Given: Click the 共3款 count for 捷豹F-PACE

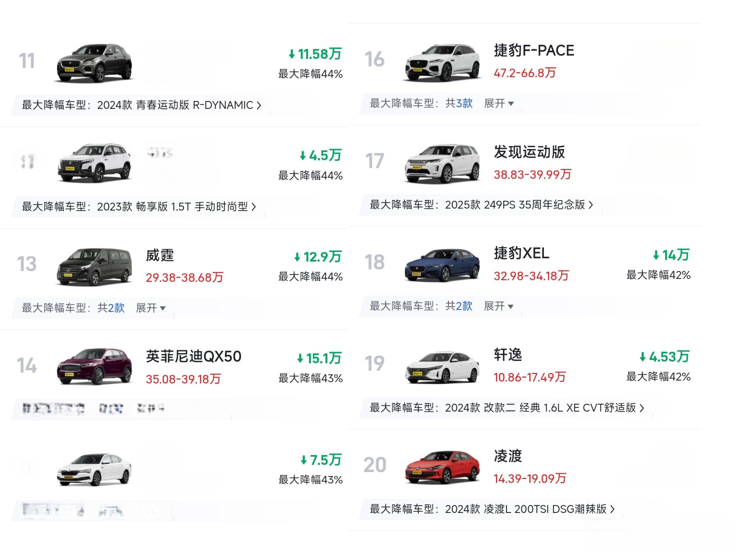Looking at the screenshot, I should click(x=459, y=103).
